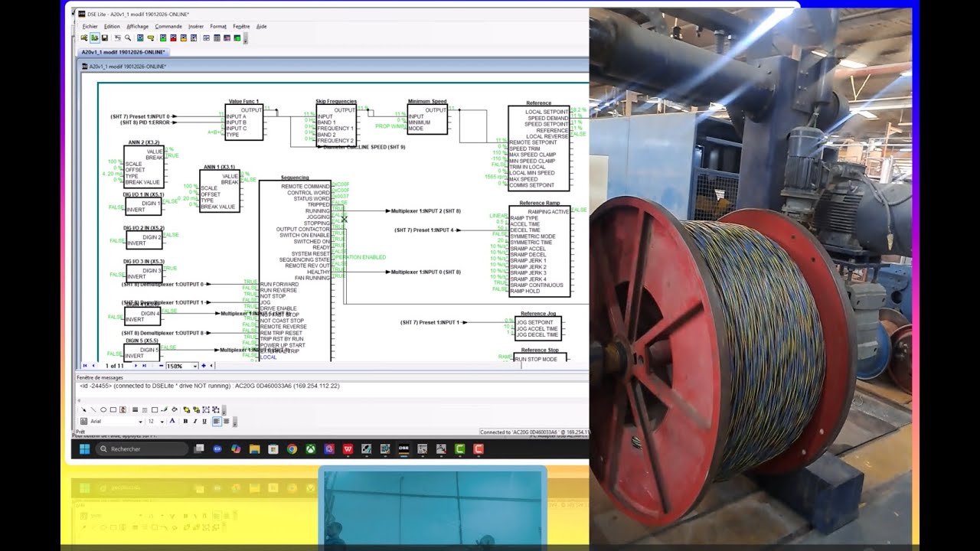Open the Arial font name dropdown

point(141,422)
